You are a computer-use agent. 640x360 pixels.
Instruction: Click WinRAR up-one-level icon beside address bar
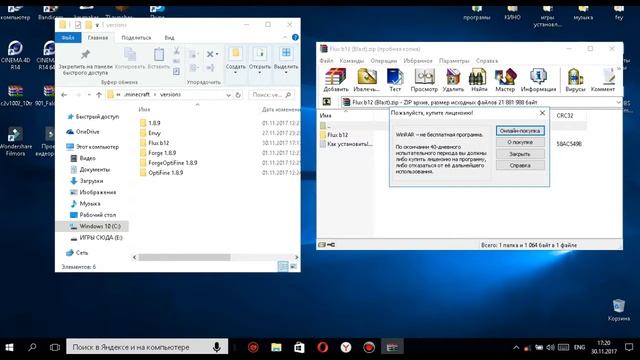(327, 102)
